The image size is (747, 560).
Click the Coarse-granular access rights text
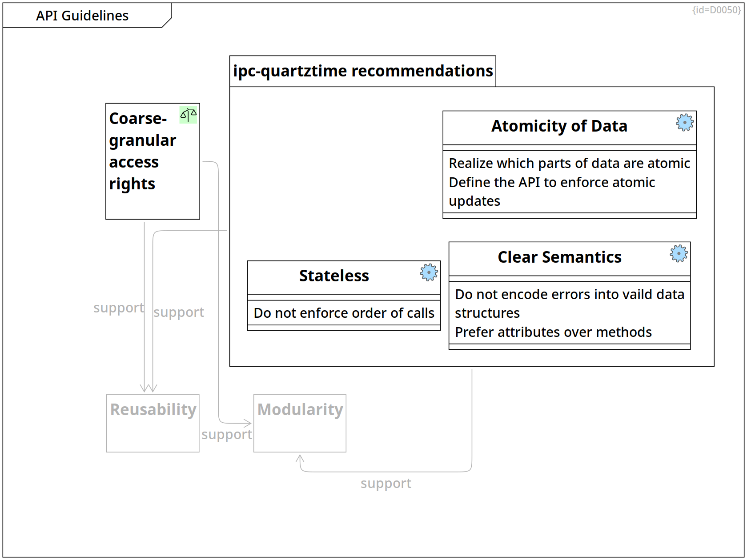coord(142,151)
